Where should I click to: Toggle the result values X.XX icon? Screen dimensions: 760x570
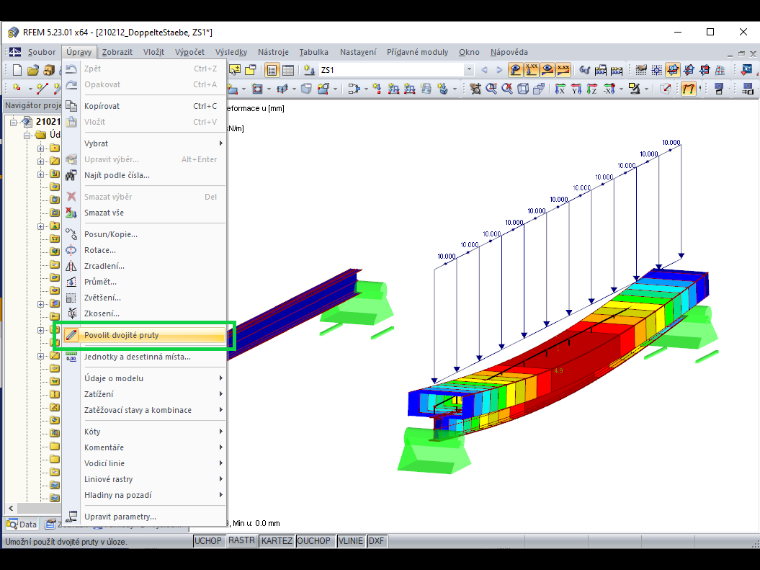coord(531,70)
